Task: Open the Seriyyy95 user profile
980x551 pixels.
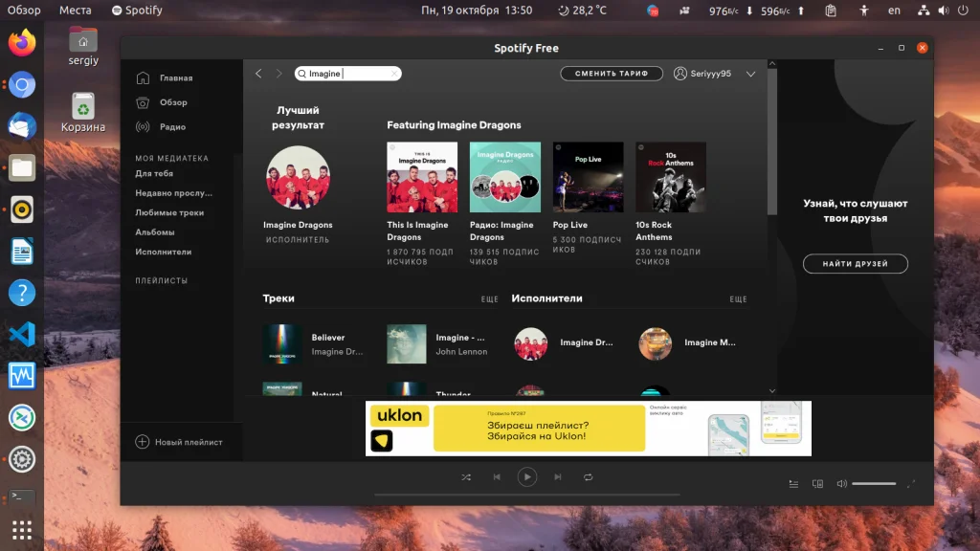Action: click(702, 74)
